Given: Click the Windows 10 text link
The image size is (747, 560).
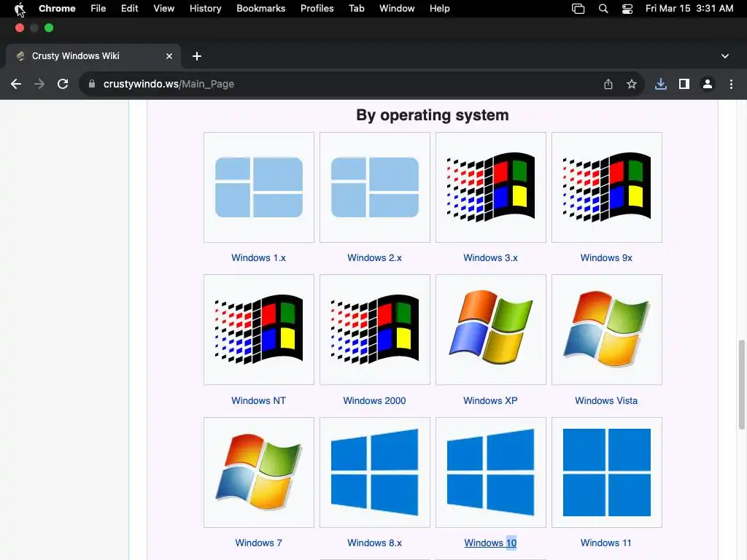Looking at the screenshot, I should coord(491,542).
